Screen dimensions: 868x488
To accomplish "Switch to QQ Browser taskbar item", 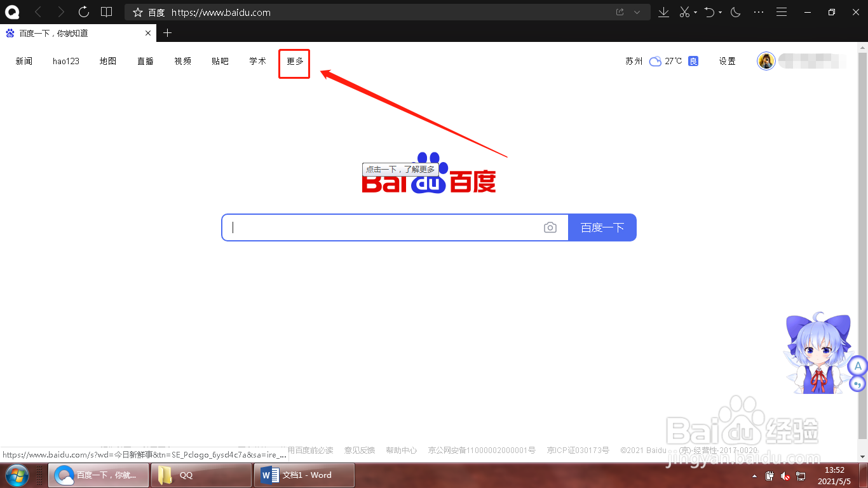I will coord(98,475).
